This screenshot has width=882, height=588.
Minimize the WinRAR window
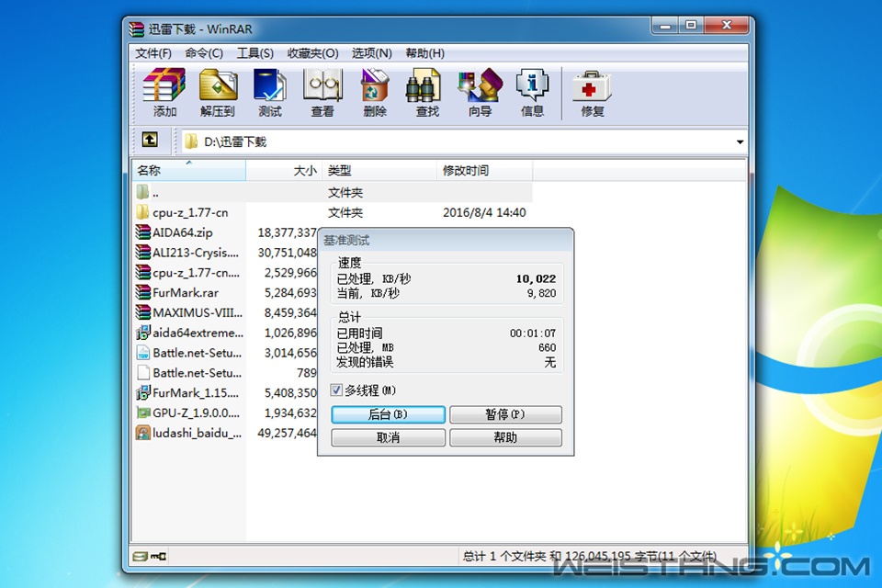click(665, 26)
